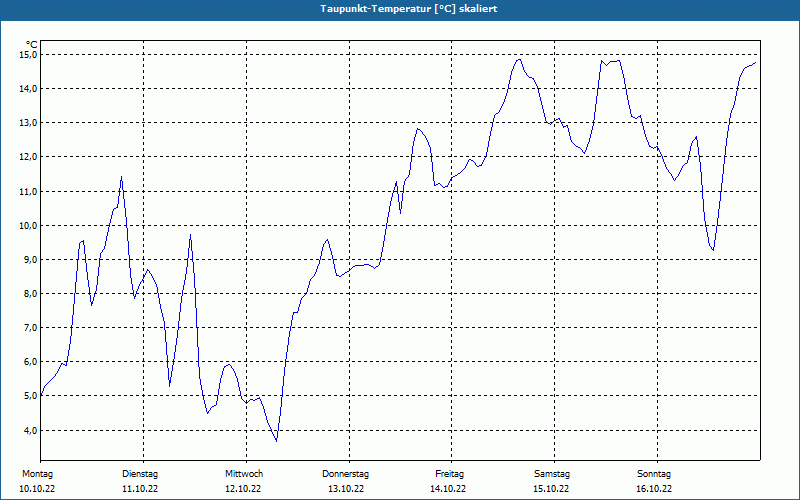Click the date 15.10.22
Screen dimensions: 800x500
pyautogui.click(x=551, y=489)
